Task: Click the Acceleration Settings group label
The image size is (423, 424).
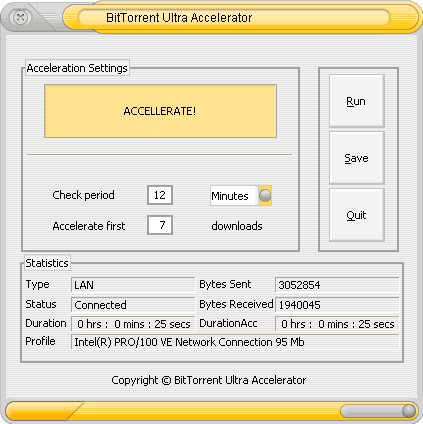Action: (x=77, y=68)
